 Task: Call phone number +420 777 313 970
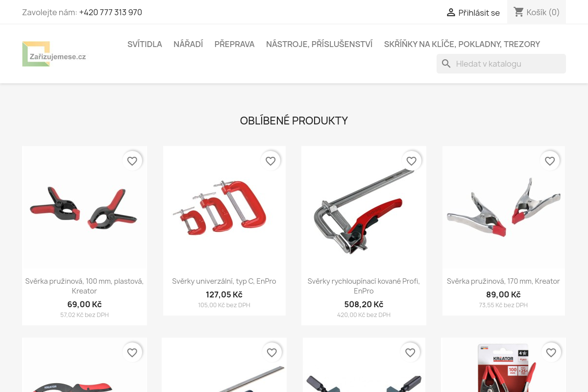point(111,12)
